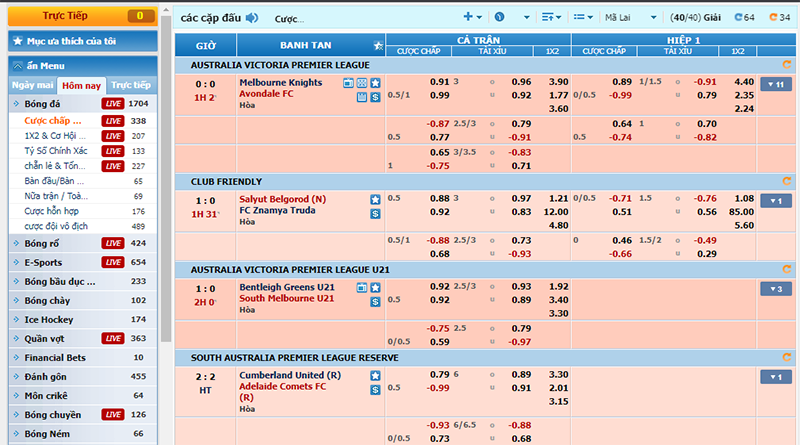Click the dollar icon for Salyut Belgorod match

pyautogui.click(x=375, y=213)
